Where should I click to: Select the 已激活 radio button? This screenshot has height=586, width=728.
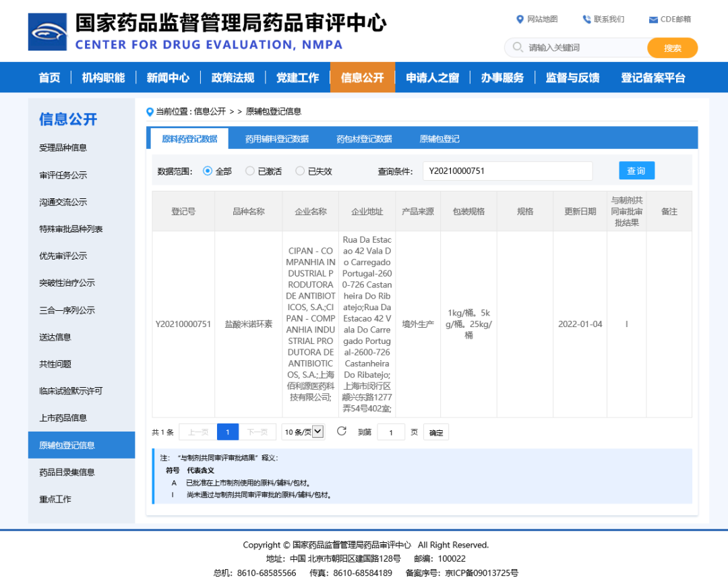250,171
